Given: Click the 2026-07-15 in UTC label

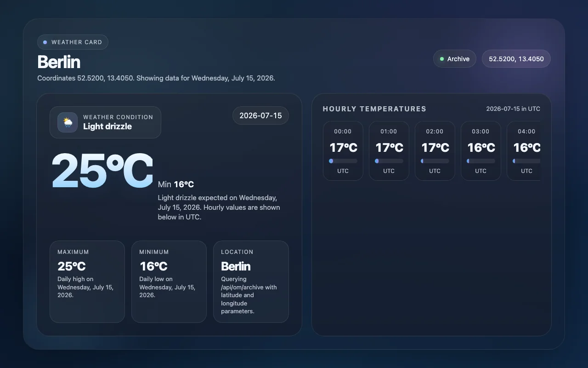Looking at the screenshot, I should pos(513,109).
